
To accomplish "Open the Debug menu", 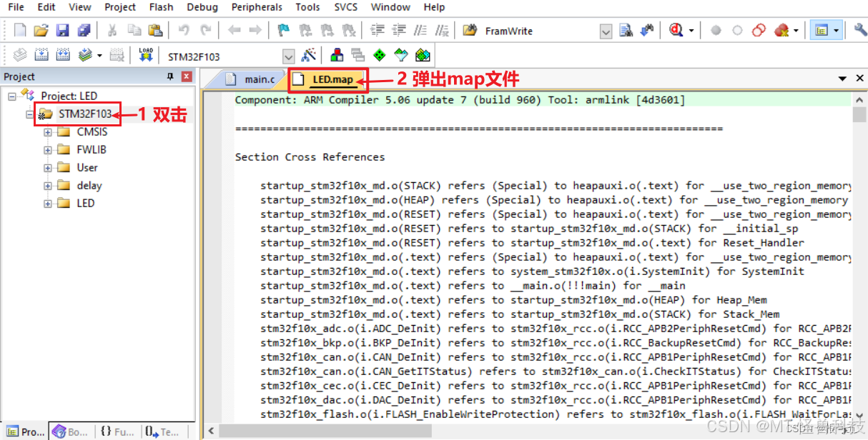I will (202, 7).
